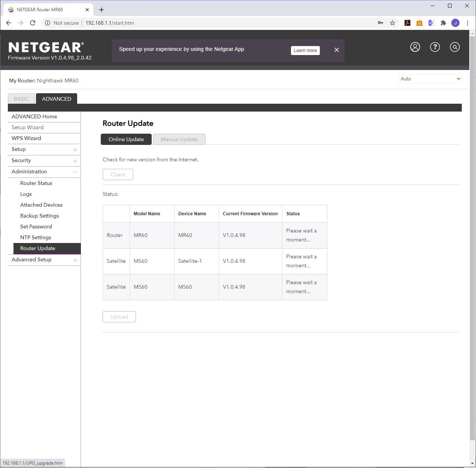Screen dimensions: 476x468
Task: Open Router Status page
Action: pyautogui.click(x=36, y=183)
